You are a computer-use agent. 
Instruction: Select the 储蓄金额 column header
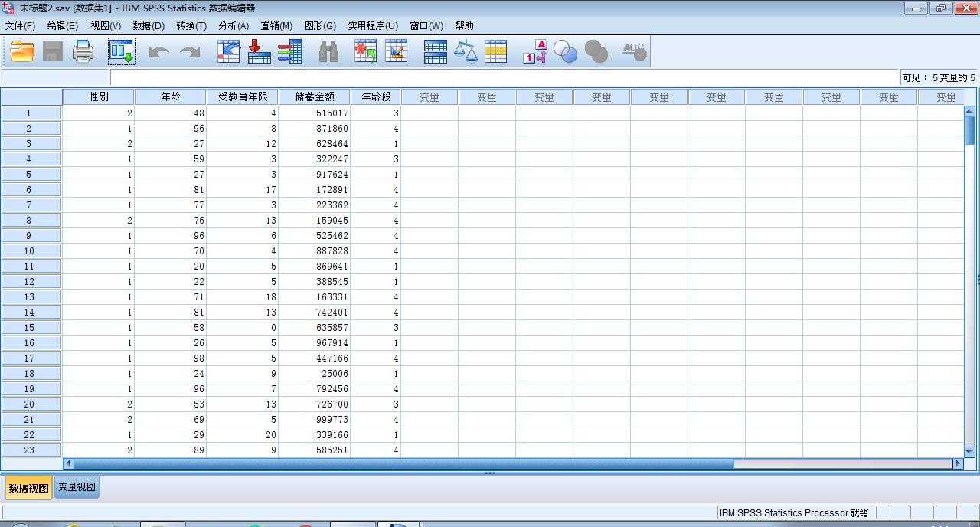click(x=315, y=97)
